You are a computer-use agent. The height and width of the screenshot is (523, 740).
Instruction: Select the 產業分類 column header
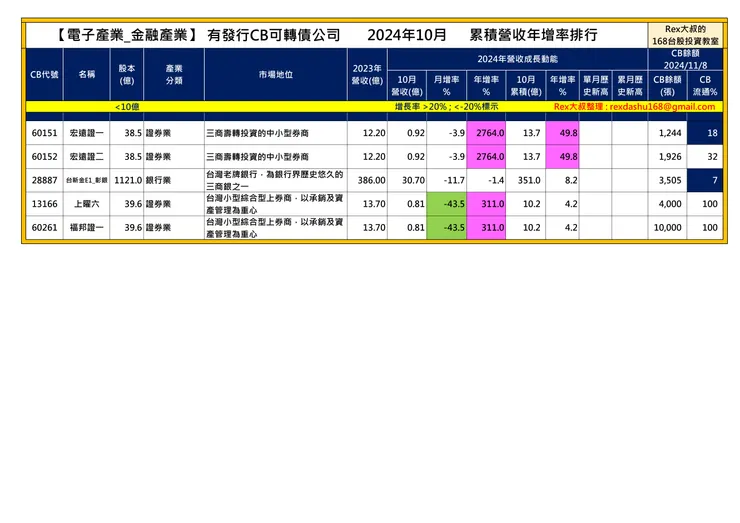tap(174, 75)
